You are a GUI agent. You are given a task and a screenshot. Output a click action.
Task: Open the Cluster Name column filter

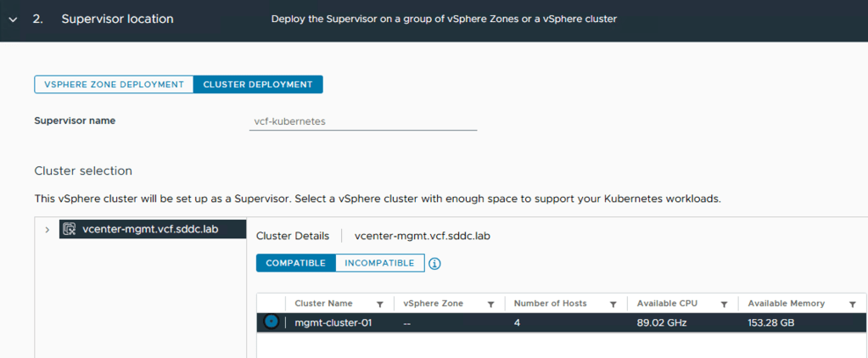click(x=380, y=304)
